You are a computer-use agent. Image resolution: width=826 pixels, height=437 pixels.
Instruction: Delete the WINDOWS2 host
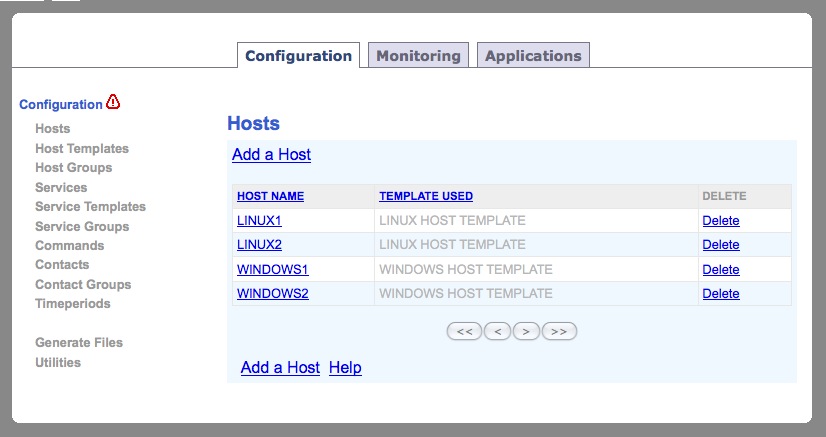click(x=721, y=294)
